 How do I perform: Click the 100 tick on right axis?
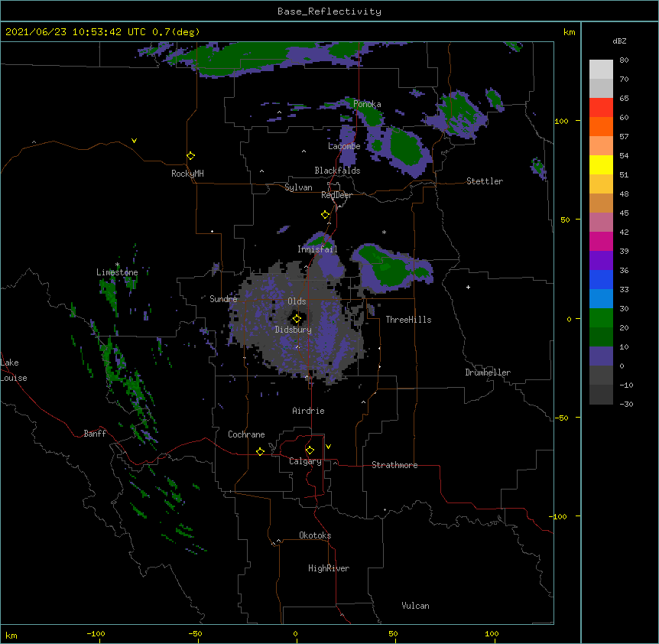[x=561, y=121]
